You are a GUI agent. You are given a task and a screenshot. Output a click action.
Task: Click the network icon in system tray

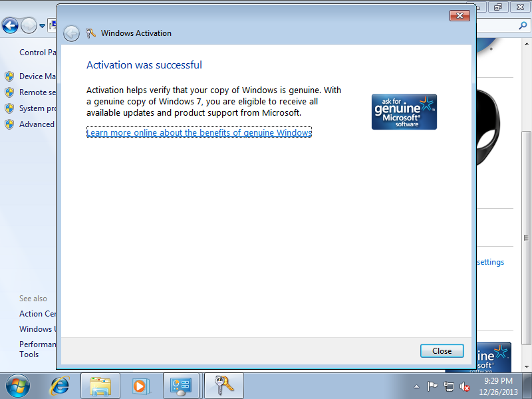[x=448, y=386]
